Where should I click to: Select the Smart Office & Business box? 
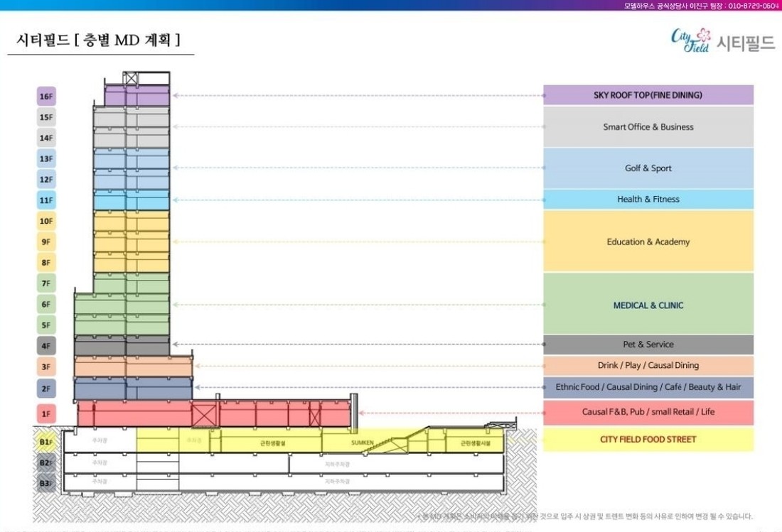click(648, 127)
